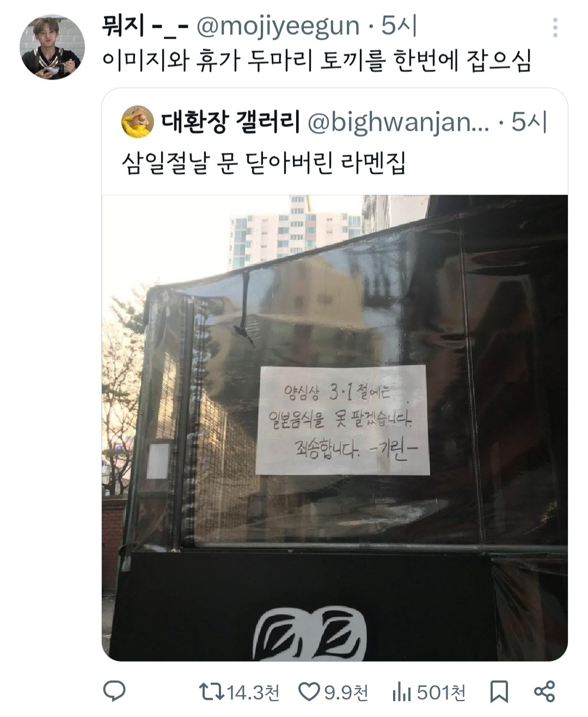Share the tweet using share icon
588x717 pixels.
coord(544,692)
